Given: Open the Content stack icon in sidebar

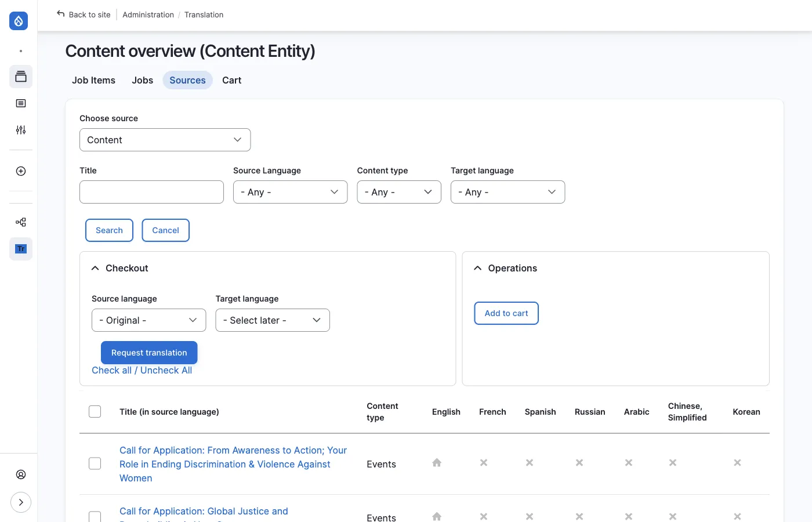Looking at the screenshot, I should (x=21, y=77).
